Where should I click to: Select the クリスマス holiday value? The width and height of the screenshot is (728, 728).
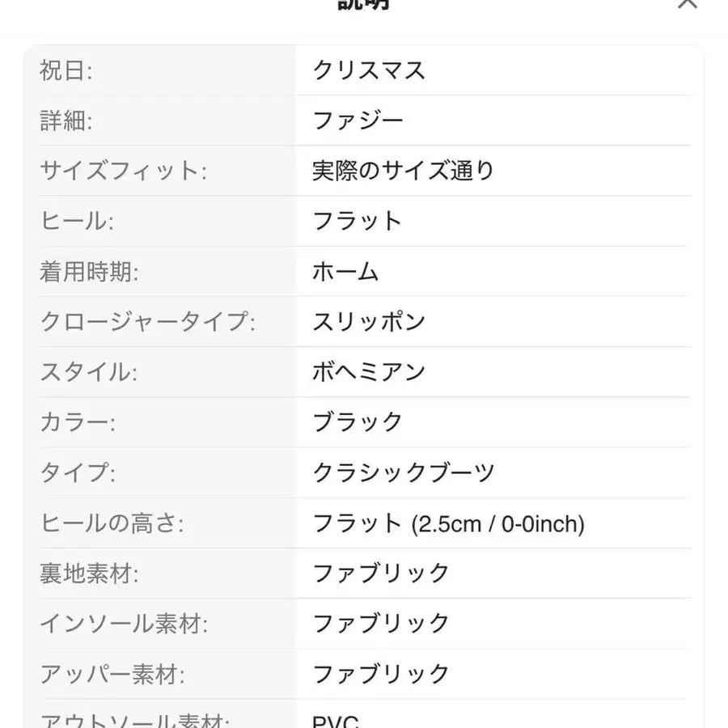(368, 70)
